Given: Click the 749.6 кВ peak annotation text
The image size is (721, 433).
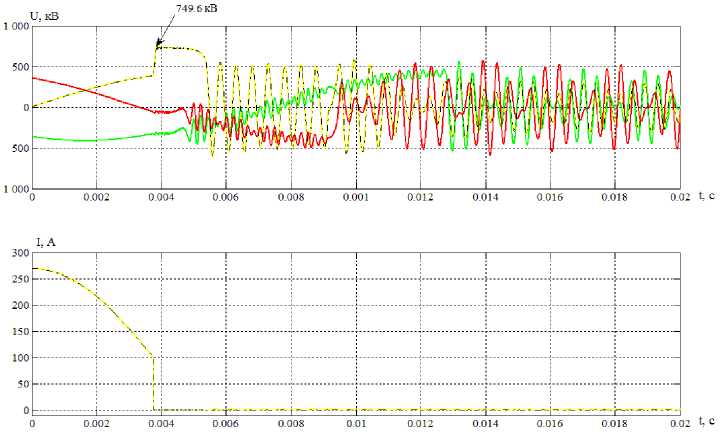Looking at the screenshot, I should pos(197,8).
